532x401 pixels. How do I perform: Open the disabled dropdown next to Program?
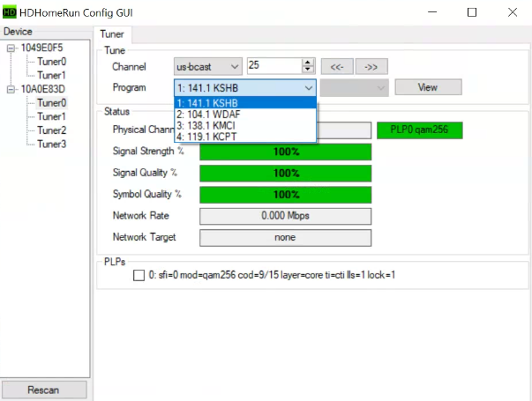(354, 88)
